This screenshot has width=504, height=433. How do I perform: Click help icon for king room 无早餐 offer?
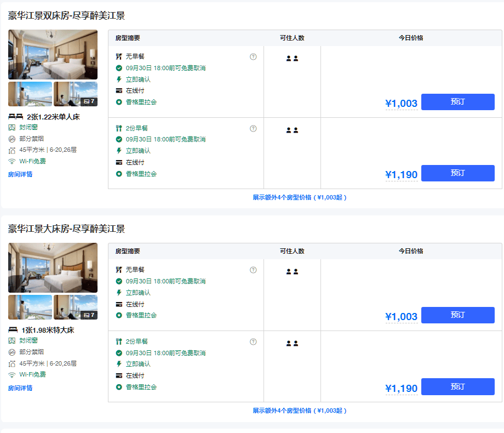(x=253, y=270)
